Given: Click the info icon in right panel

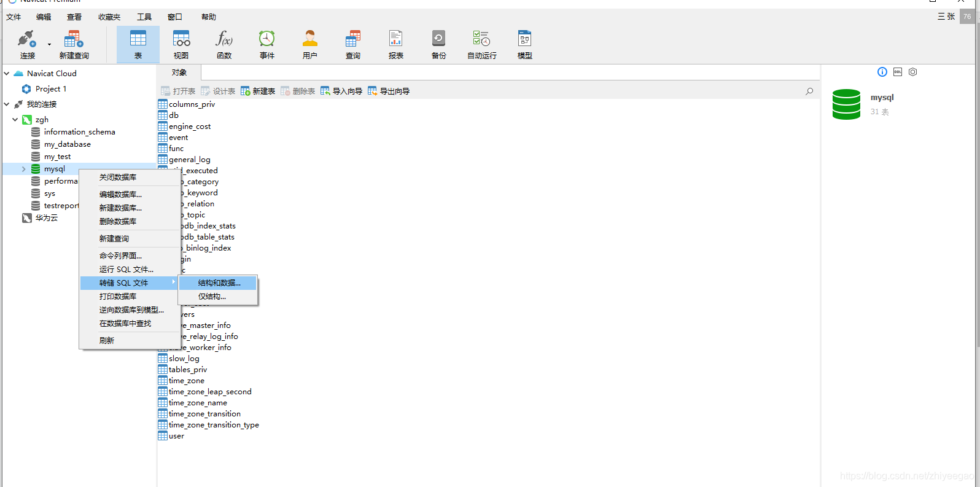Looking at the screenshot, I should (882, 72).
